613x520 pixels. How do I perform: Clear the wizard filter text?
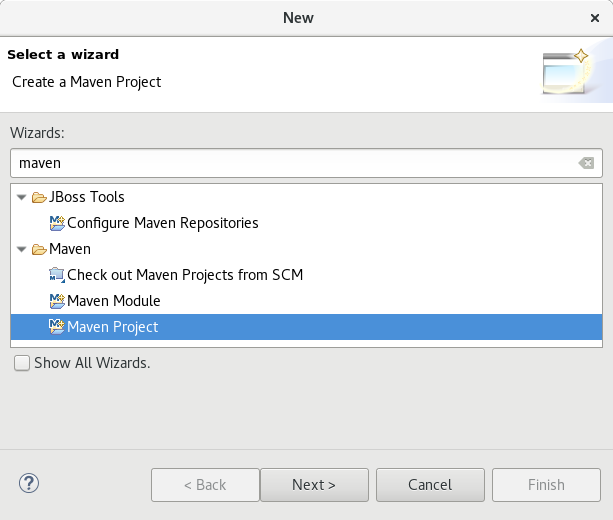pos(587,163)
